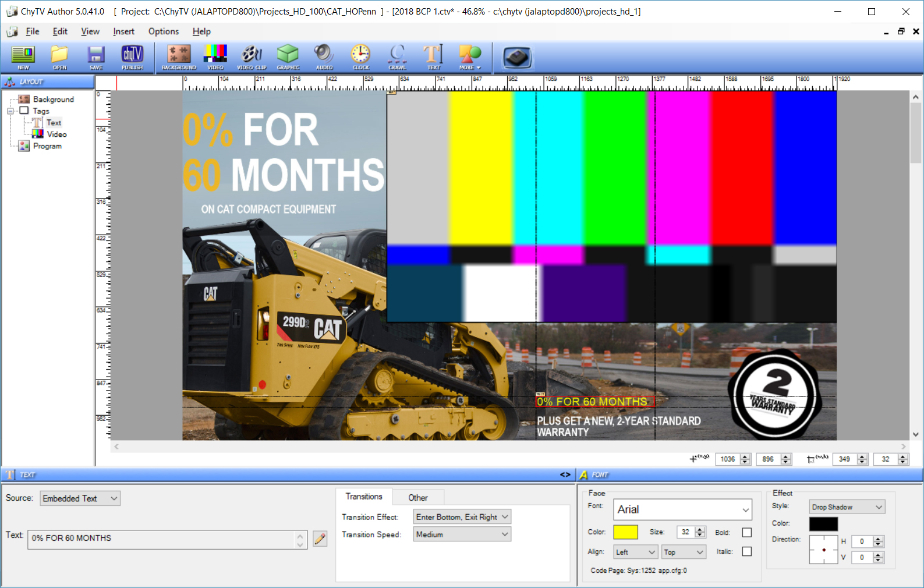Select the Program item in layout tree
The width and height of the screenshot is (924, 588).
pyautogui.click(x=47, y=146)
